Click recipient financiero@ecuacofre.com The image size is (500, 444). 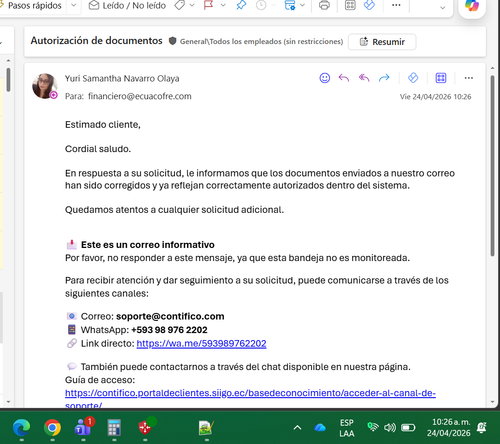coord(140,96)
